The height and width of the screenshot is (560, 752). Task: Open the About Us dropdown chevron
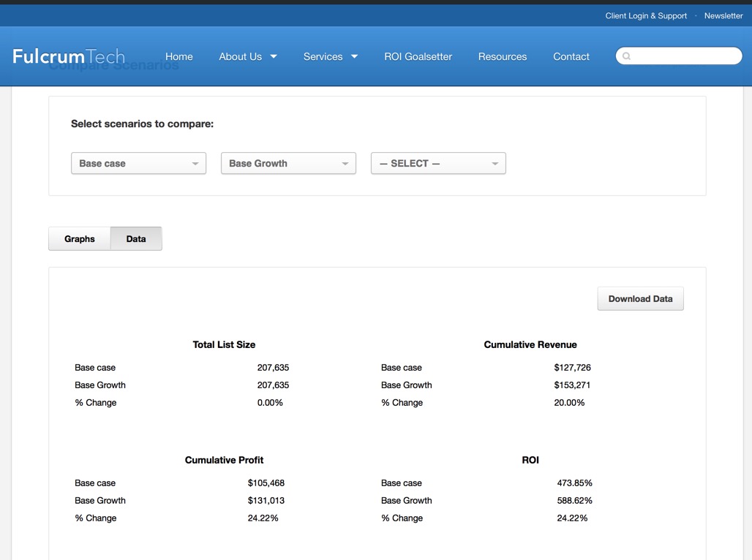(274, 56)
